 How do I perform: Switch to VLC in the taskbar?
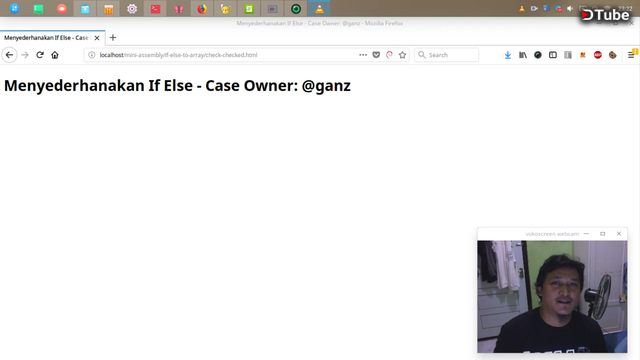click(x=319, y=9)
